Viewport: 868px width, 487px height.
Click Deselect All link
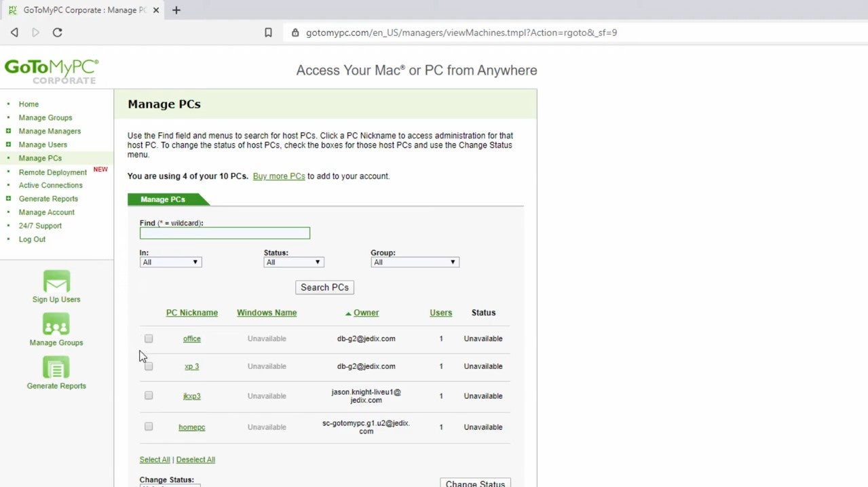click(x=195, y=460)
